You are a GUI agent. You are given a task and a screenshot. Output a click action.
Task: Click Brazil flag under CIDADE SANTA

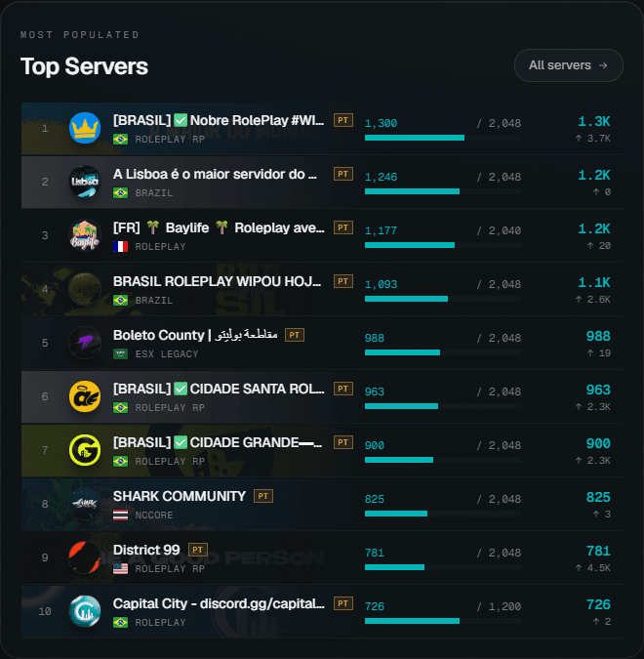(121, 408)
